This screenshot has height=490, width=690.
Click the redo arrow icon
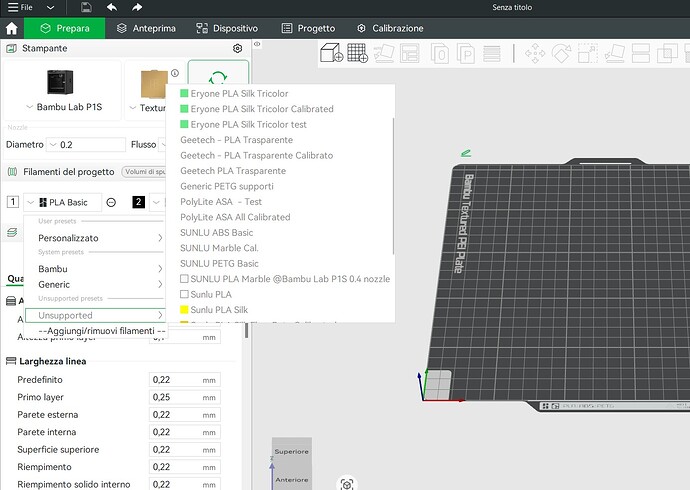point(137,7)
